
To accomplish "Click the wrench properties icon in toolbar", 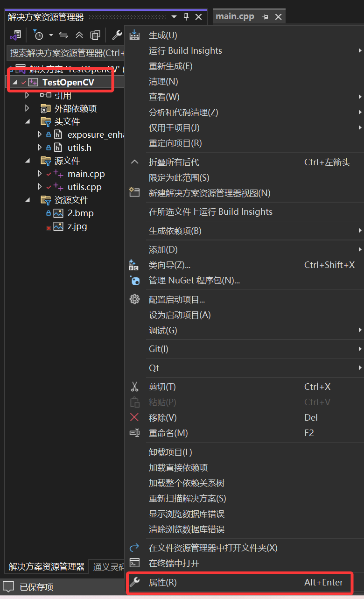I will pyautogui.click(x=117, y=35).
